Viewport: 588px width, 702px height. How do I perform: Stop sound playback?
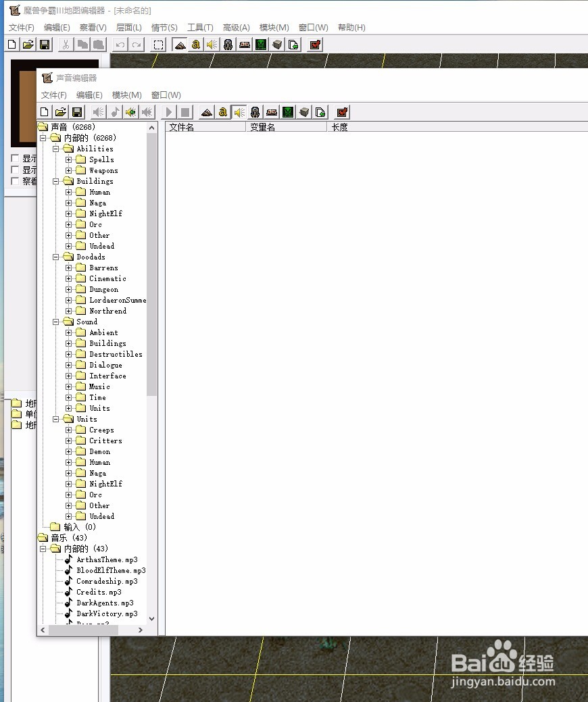click(185, 112)
